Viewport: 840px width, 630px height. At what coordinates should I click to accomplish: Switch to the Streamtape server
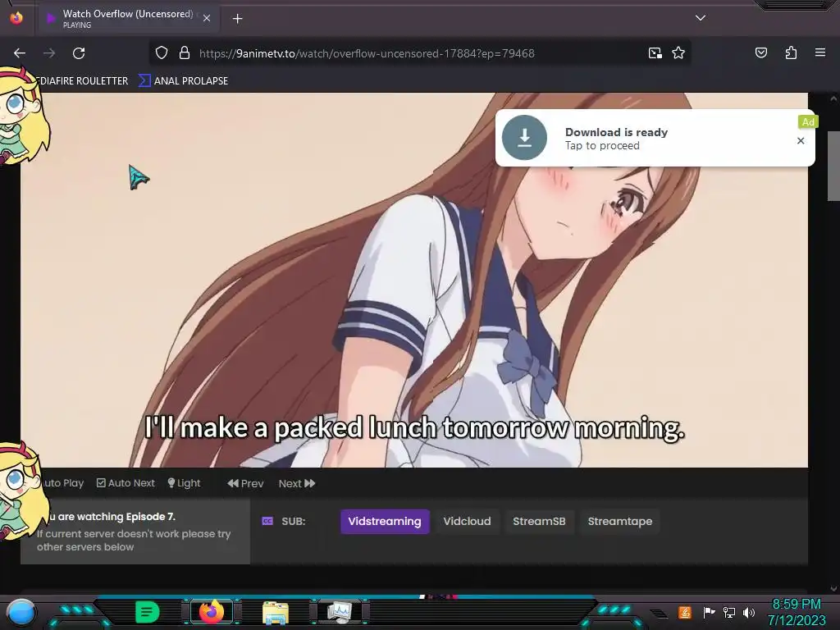[x=620, y=521]
